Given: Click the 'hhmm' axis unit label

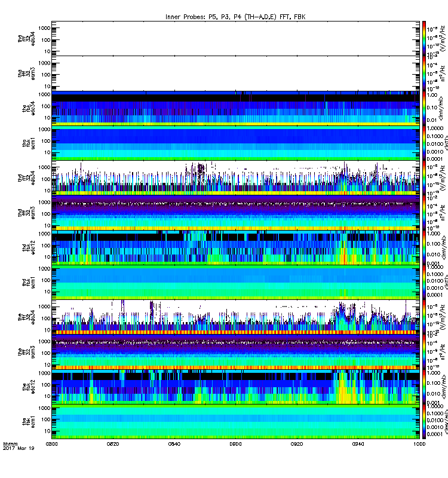Looking at the screenshot, I should [x=10, y=444].
